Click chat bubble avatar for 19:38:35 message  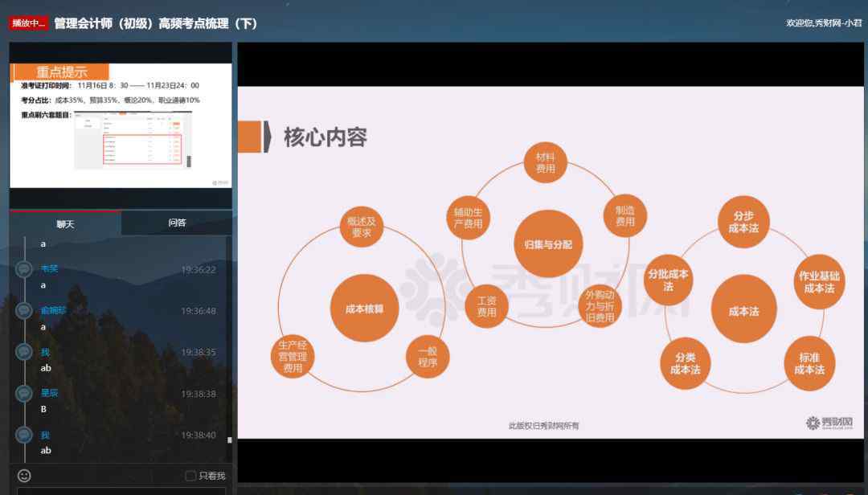[24, 352]
